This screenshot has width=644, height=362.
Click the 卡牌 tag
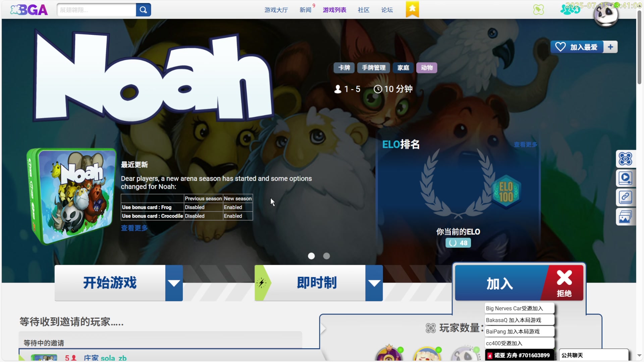click(x=344, y=68)
